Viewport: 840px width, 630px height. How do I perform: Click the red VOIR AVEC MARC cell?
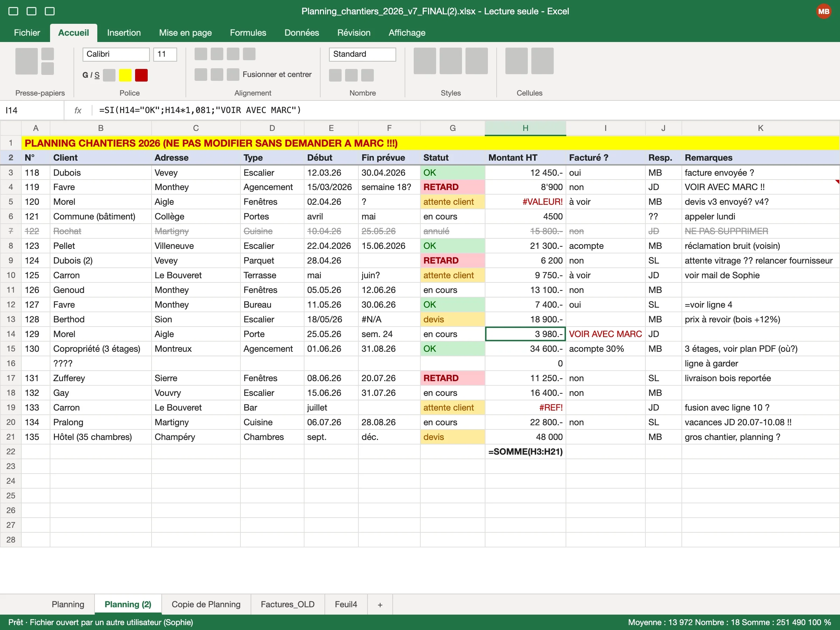[605, 334]
